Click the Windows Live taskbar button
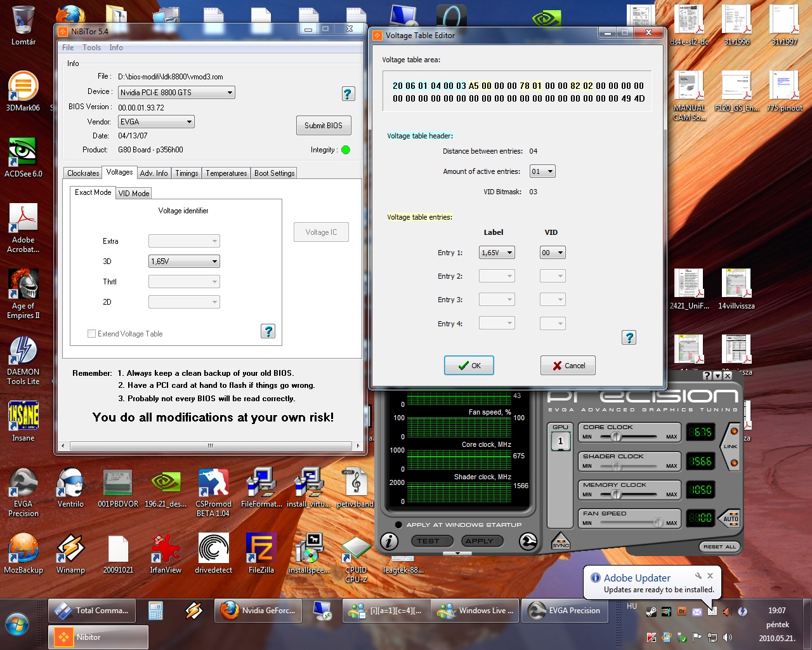 475,611
